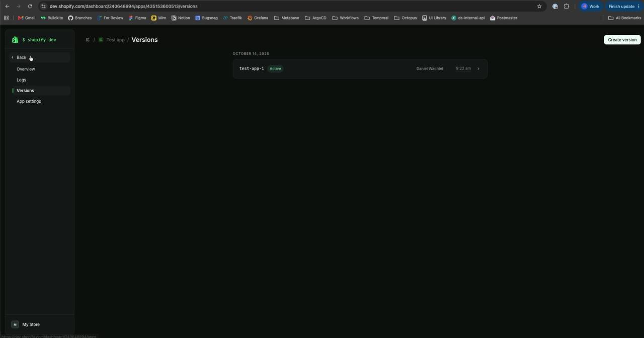Go back with the browser back arrow
Screen dimensions: 644x338
pyautogui.click(x=7, y=7)
